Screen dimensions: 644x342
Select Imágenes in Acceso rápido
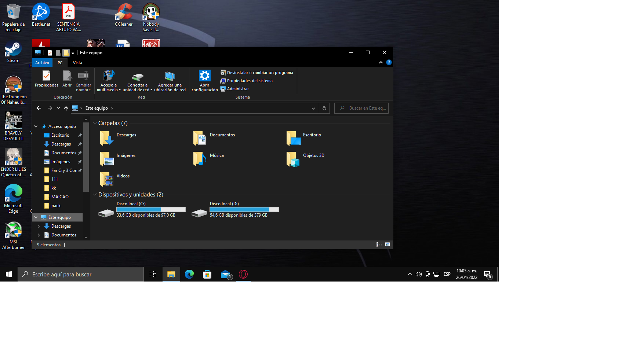pos(61,162)
